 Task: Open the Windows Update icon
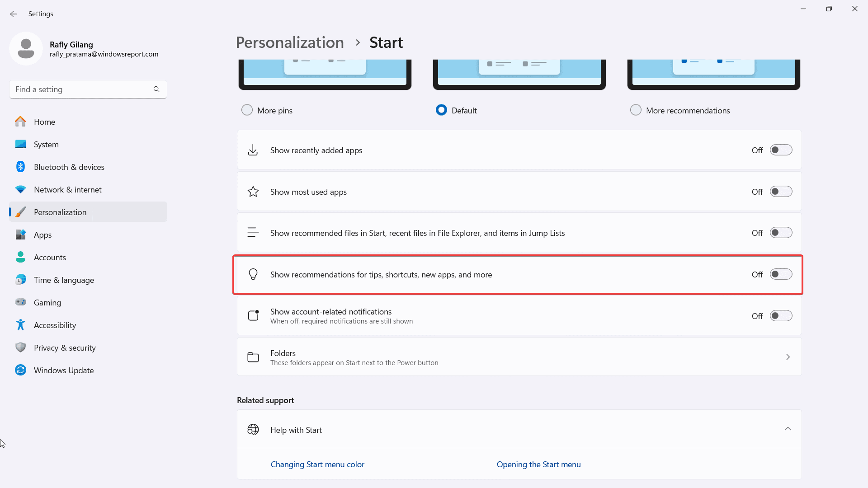pos(20,370)
